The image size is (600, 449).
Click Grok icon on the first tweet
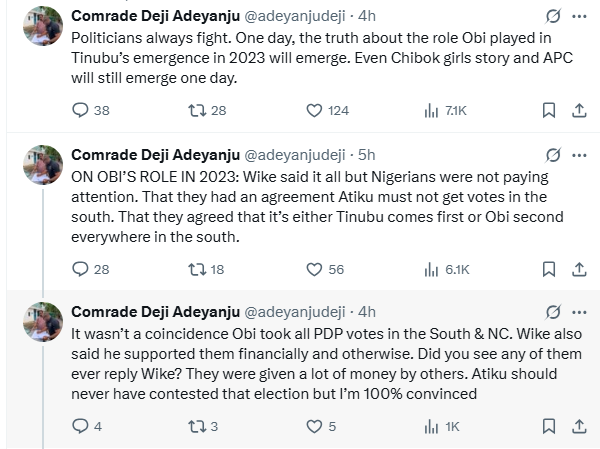[x=549, y=17]
